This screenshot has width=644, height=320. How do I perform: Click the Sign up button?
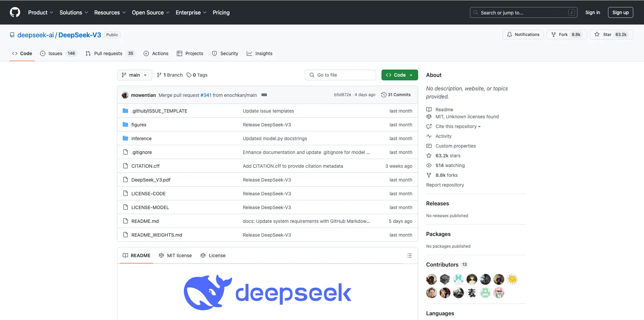click(620, 12)
